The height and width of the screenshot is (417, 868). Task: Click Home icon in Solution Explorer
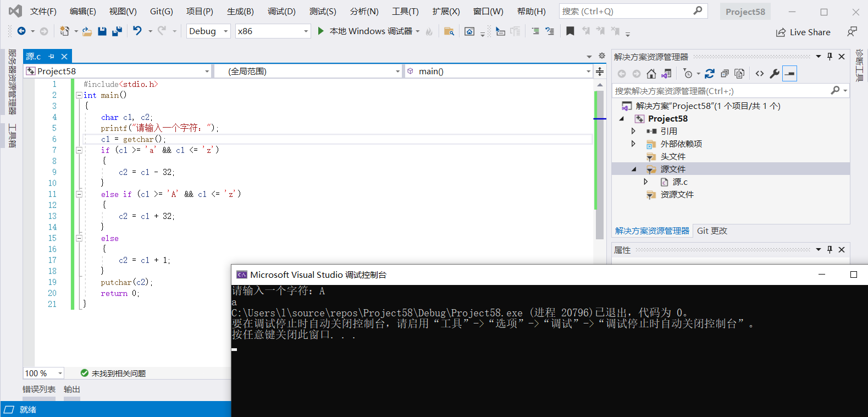pyautogui.click(x=651, y=73)
